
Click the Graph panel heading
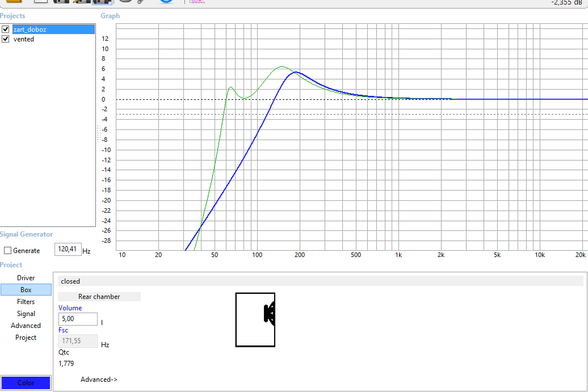[x=110, y=16]
